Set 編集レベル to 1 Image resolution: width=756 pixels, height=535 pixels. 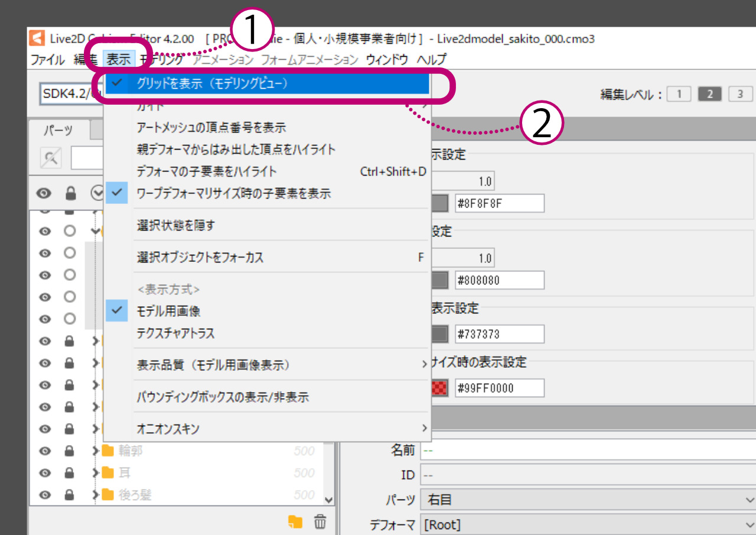[679, 94]
